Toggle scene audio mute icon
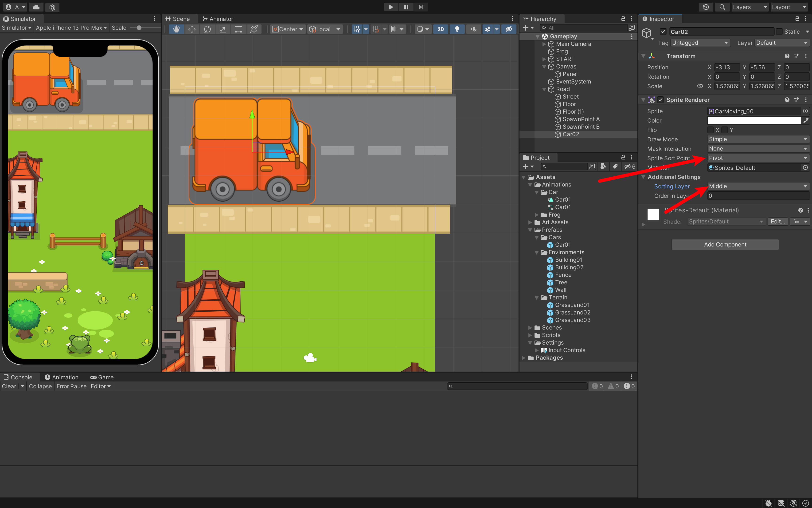This screenshot has height=508, width=812. 473,29
